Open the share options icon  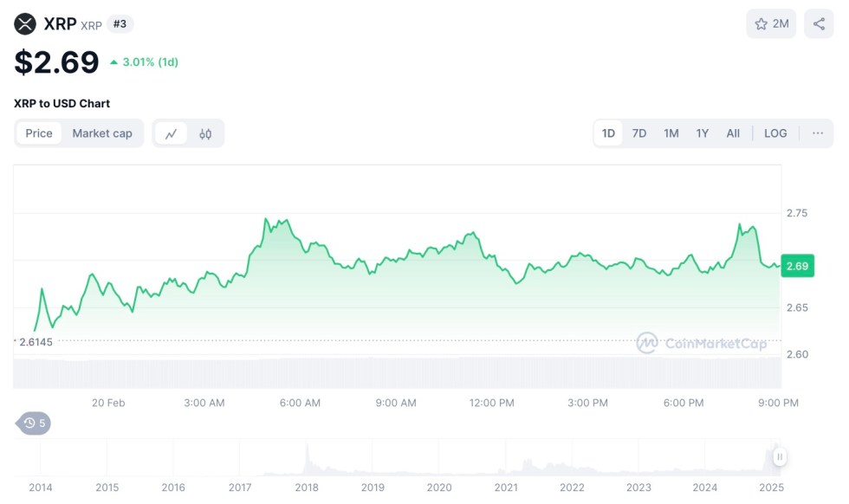(x=819, y=24)
